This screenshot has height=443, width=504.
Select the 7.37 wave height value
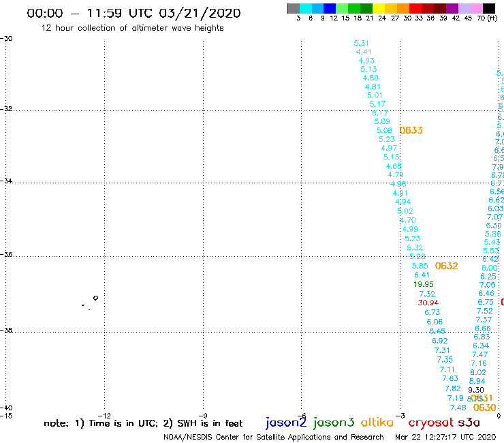[484, 320]
